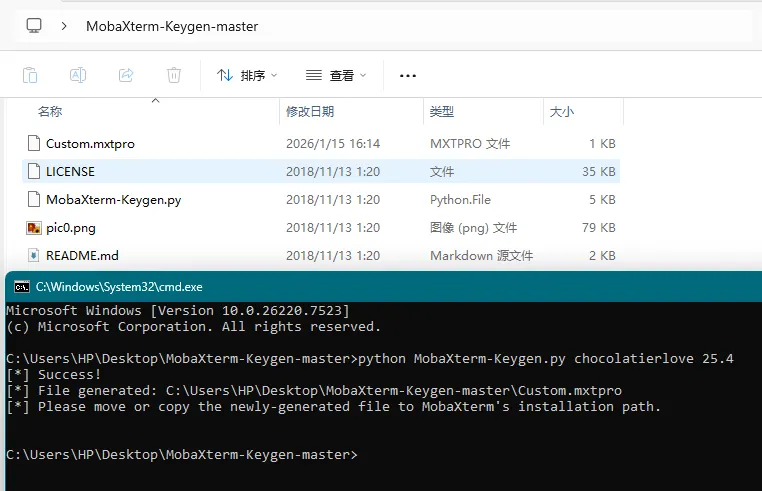This screenshot has height=491, width=762.
Task: Expand the breadcrumb chevron before the folder name
Action: (x=64, y=26)
